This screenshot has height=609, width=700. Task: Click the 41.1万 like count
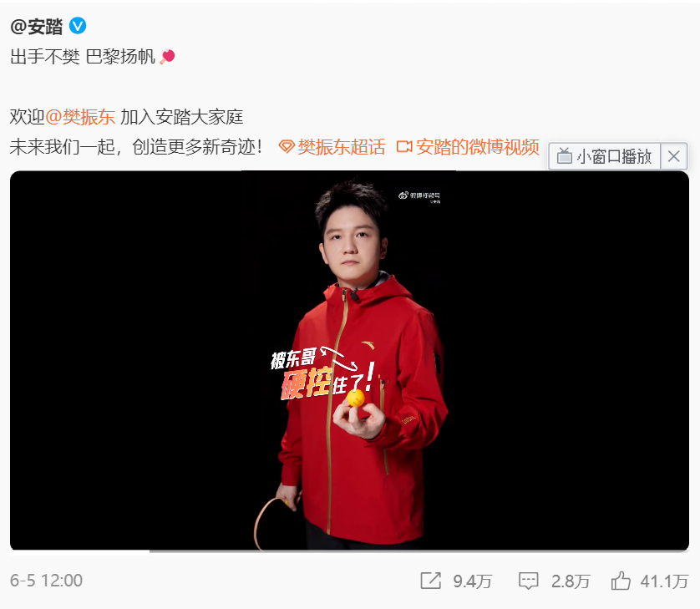(x=664, y=581)
